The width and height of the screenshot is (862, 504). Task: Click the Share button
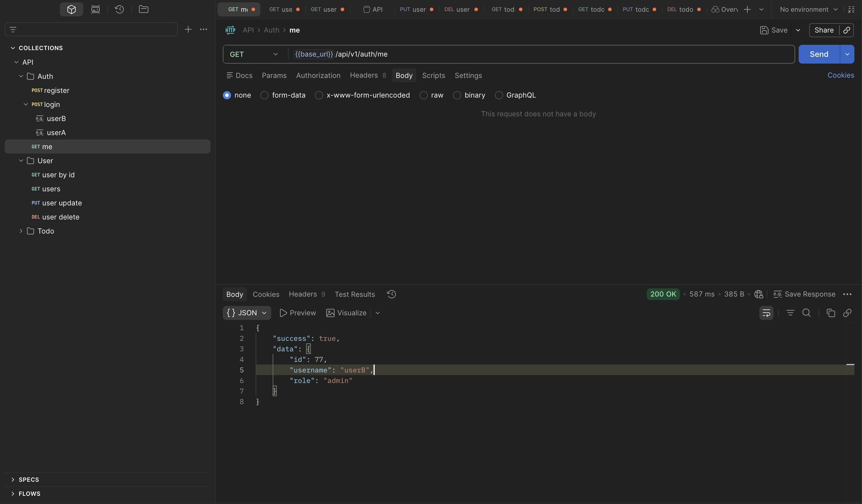click(824, 30)
